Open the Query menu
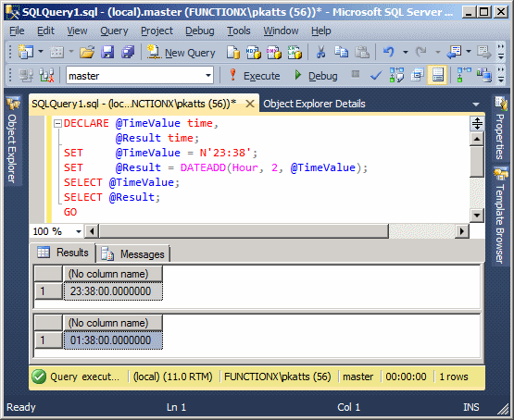This screenshot has width=514, height=420. (114, 31)
